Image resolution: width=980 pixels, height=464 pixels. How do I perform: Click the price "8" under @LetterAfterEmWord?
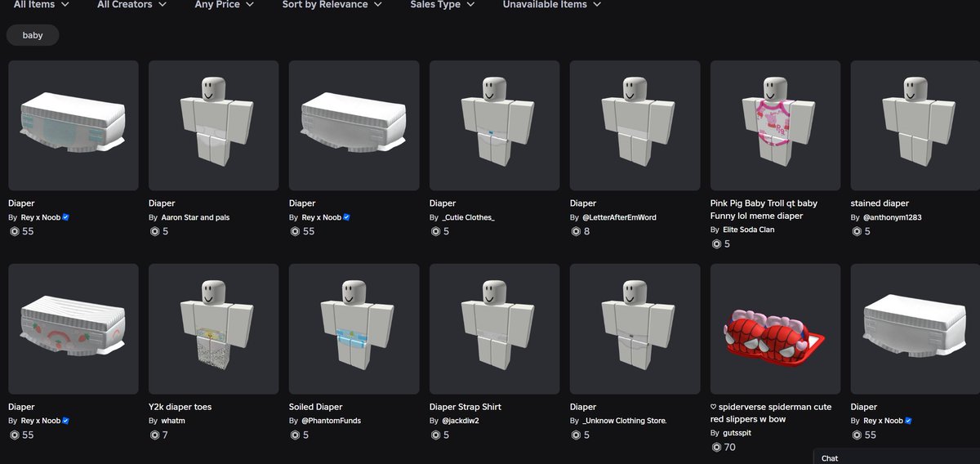coord(586,231)
